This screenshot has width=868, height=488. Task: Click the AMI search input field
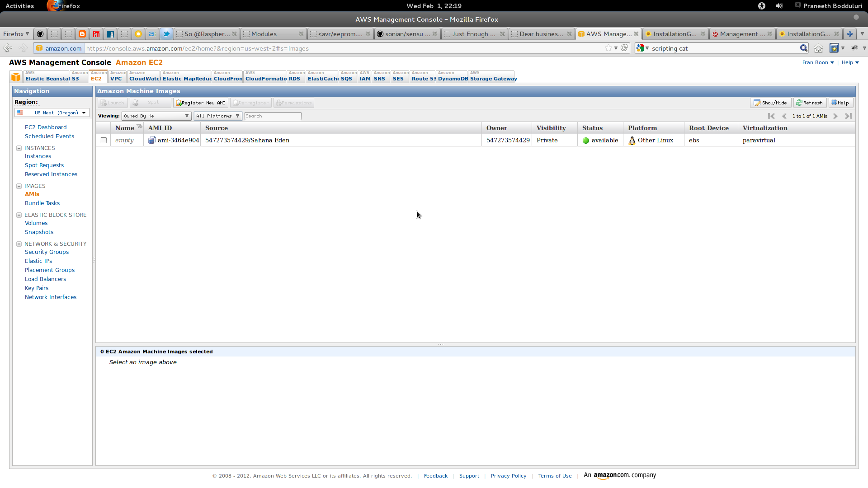pyautogui.click(x=273, y=116)
